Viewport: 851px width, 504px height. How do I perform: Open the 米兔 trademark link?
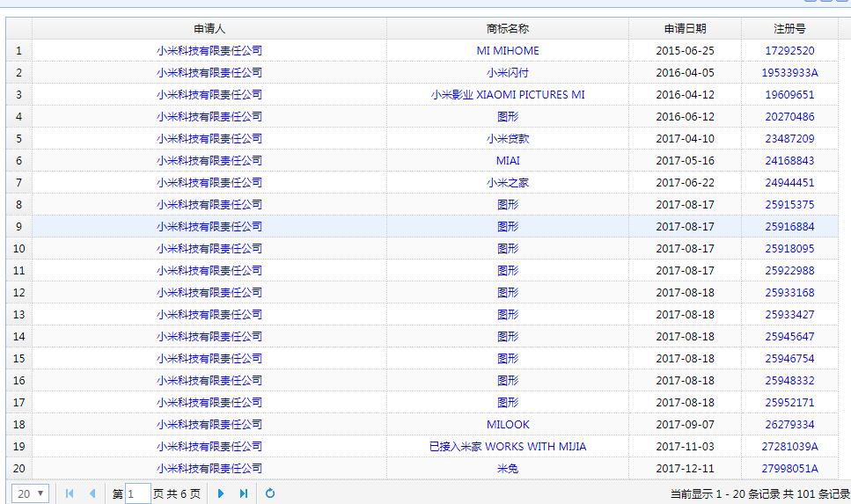pyautogui.click(x=508, y=469)
